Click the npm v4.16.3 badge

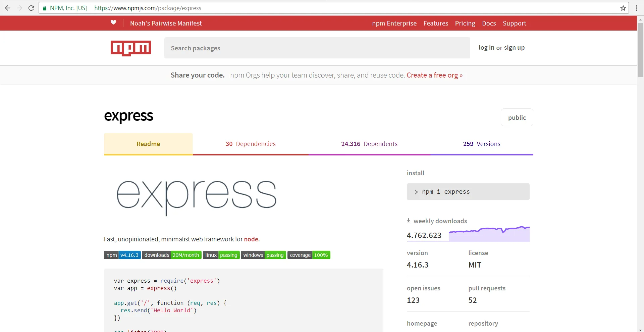click(x=122, y=255)
